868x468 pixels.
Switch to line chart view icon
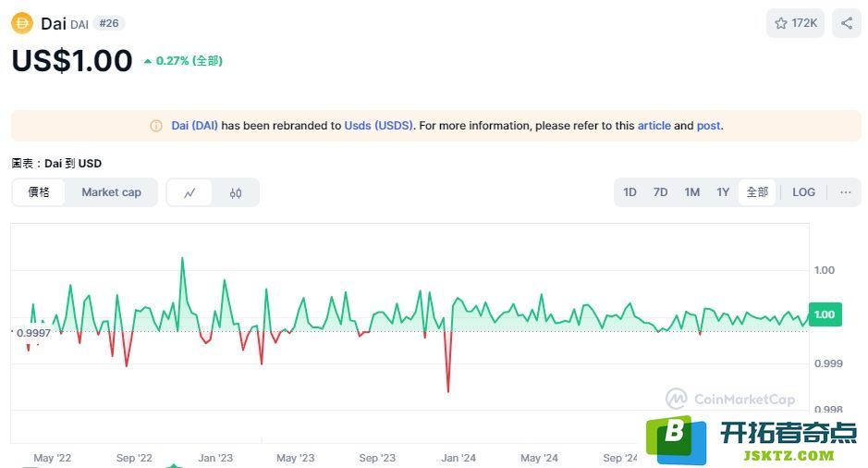point(189,192)
